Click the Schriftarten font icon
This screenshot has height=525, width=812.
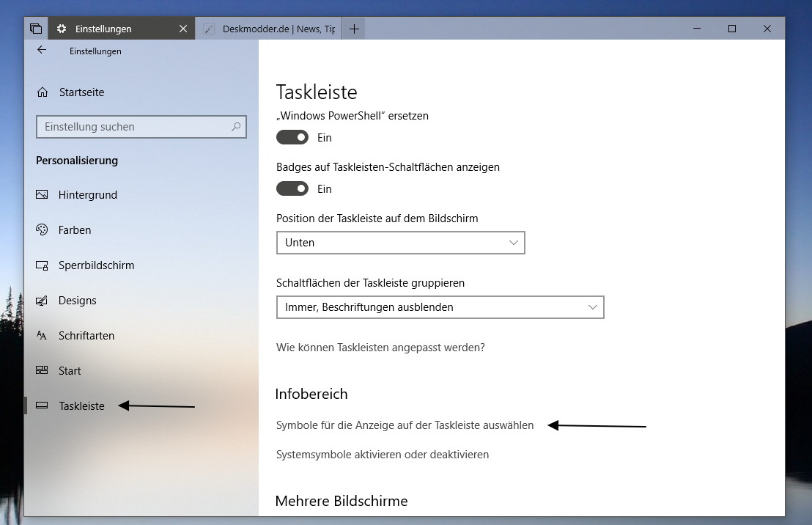click(x=42, y=336)
